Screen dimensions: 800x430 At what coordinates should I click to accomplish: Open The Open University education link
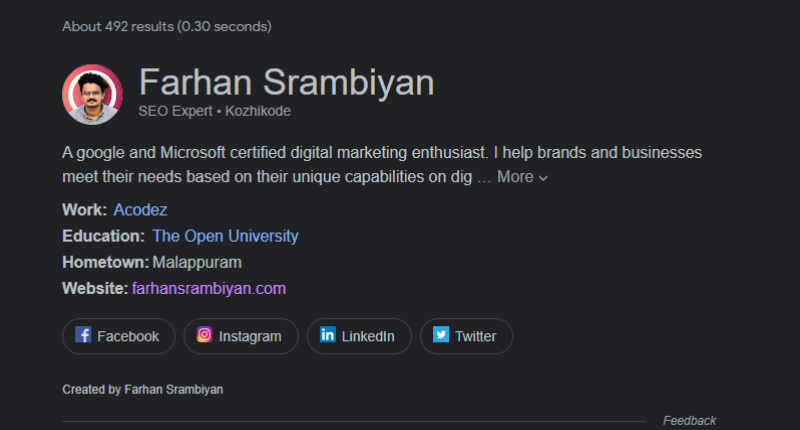[225, 236]
